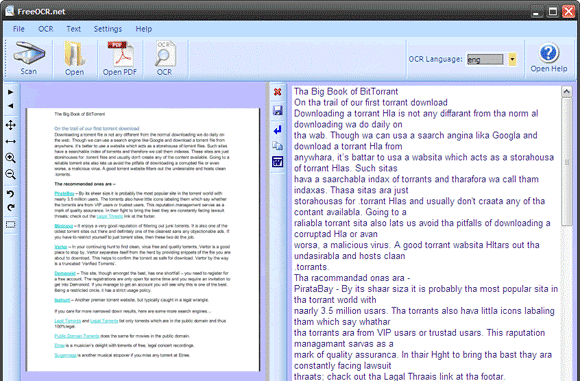Clear text window with red X icon
Viewport: 580px width, 381px height.
click(277, 92)
